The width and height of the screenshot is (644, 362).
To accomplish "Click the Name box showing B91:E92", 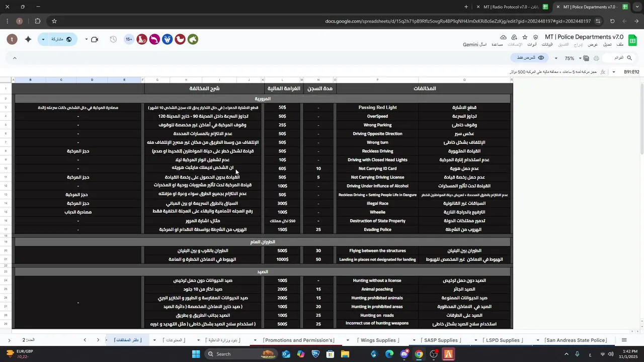I will pos(630,72).
